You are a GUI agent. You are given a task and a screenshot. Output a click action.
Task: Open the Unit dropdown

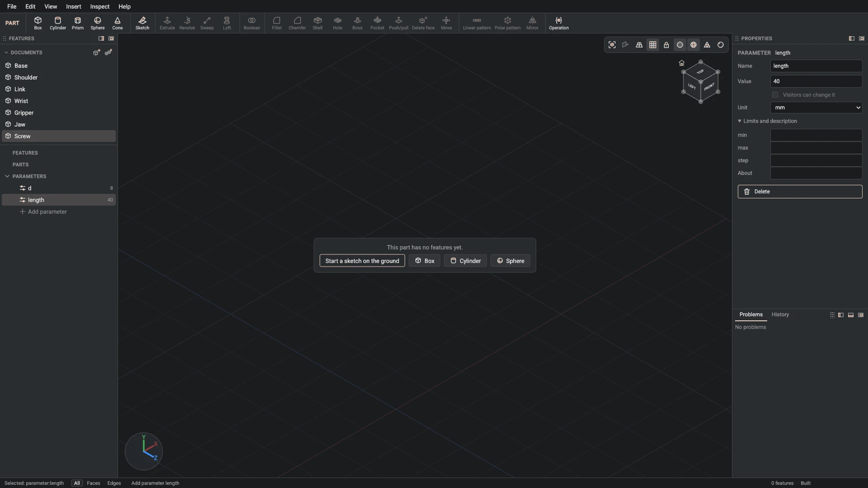(x=816, y=108)
